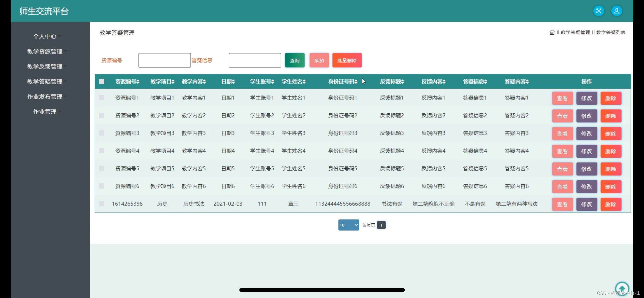View row 1614265396 with 查看

562,204
